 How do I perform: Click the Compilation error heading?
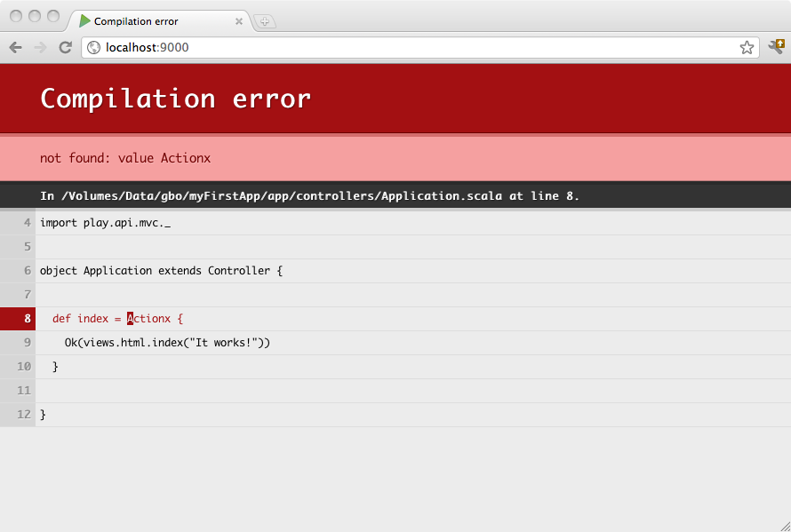(175, 98)
